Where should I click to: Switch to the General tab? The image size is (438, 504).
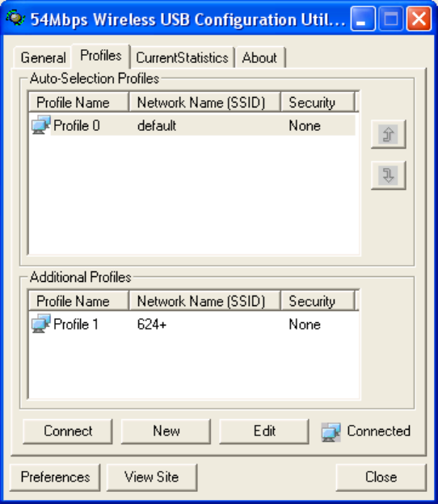point(43,58)
